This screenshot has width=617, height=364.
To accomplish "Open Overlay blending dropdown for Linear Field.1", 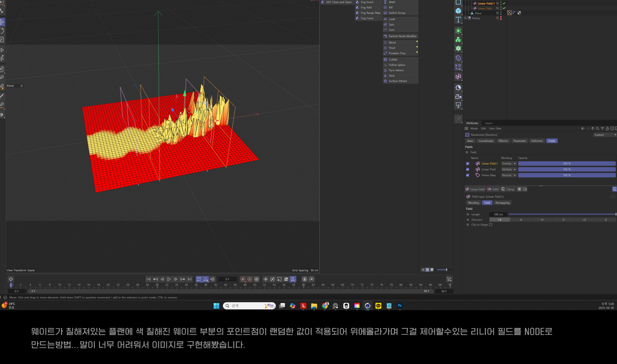I will [x=509, y=164].
